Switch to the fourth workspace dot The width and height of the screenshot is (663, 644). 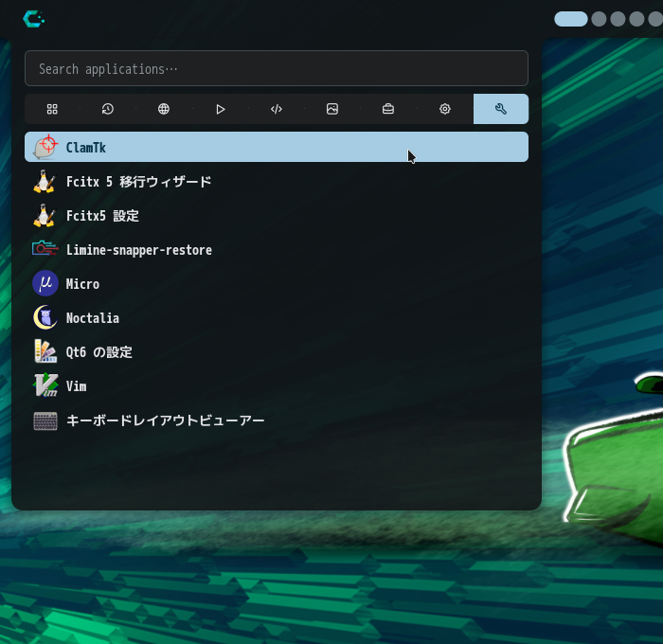pyautogui.click(x=636, y=19)
